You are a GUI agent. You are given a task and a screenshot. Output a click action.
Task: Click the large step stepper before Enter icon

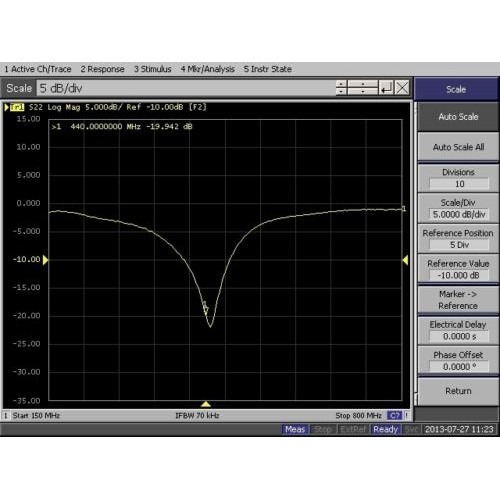coord(363,88)
